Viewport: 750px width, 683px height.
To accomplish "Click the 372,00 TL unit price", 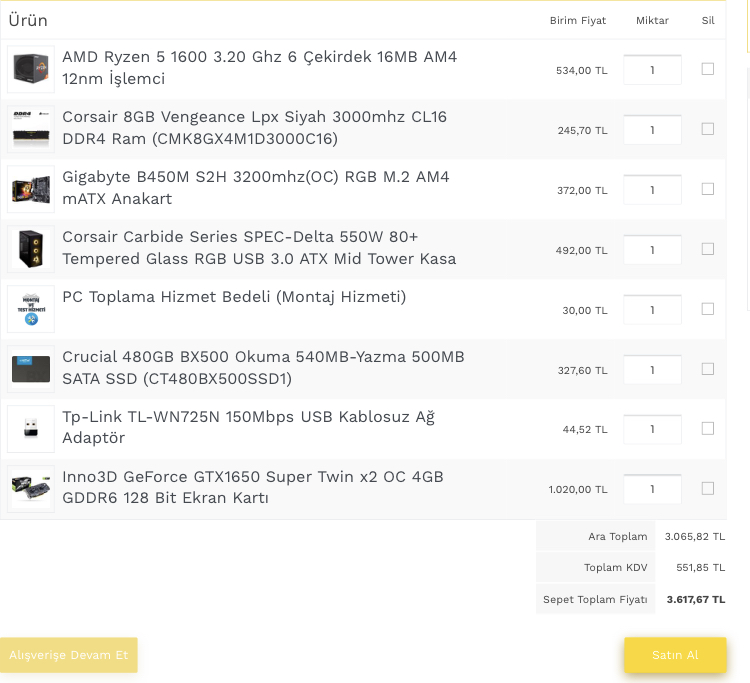I will 582,190.
